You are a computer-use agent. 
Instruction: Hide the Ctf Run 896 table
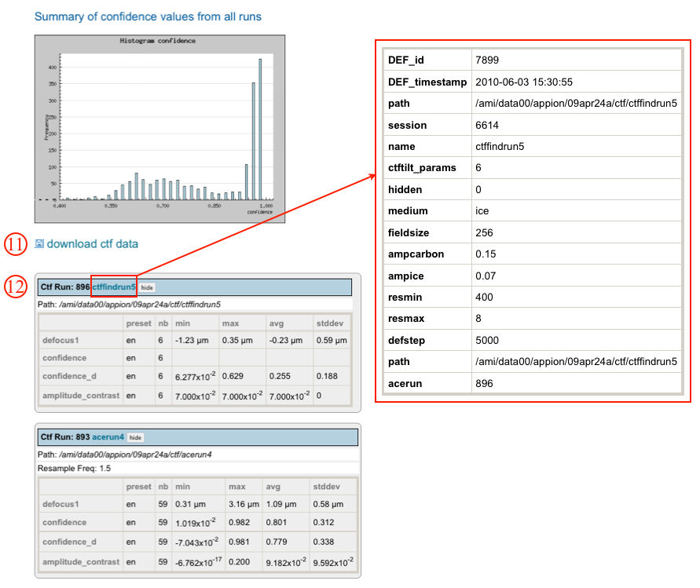pyautogui.click(x=147, y=288)
